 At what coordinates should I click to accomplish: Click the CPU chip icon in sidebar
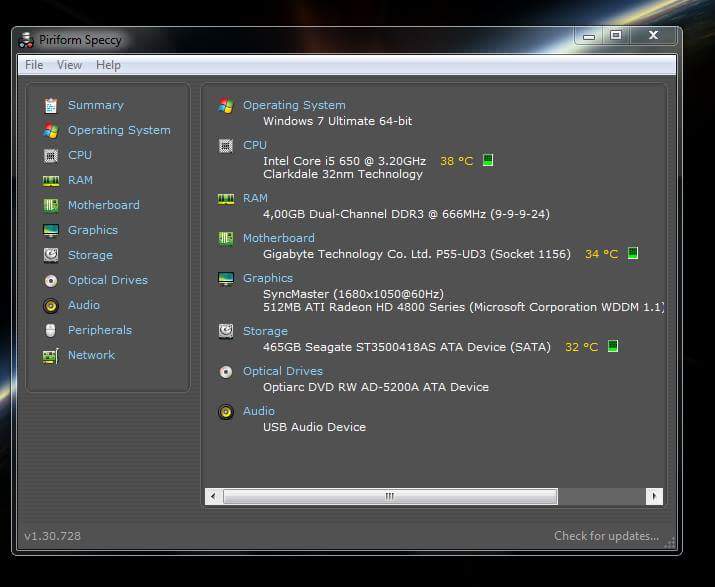click(x=50, y=156)
